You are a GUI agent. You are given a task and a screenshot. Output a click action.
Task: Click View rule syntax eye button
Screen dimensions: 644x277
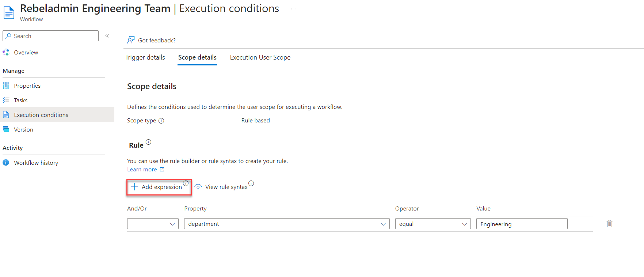pyautogui.click(x=221, y=187)
